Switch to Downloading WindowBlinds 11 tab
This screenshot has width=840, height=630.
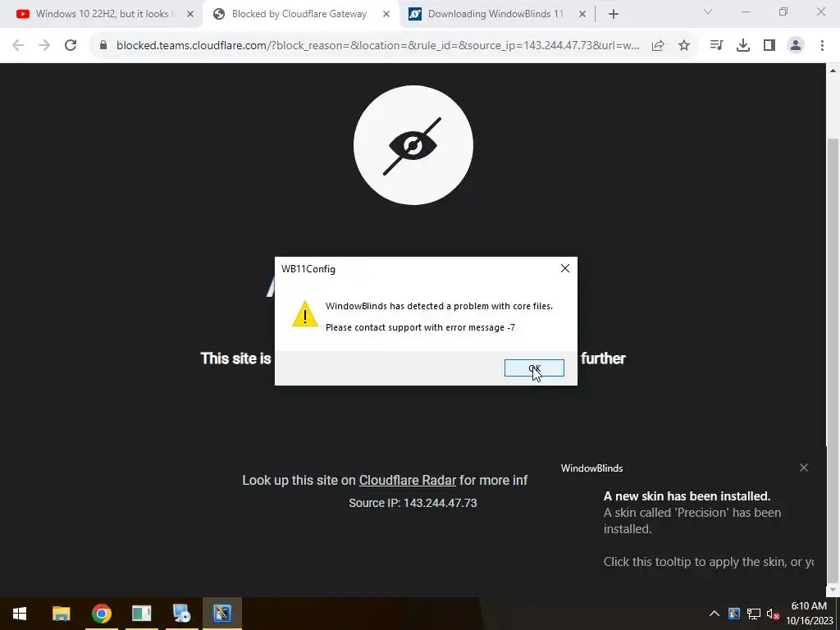[x=495, y=14]
